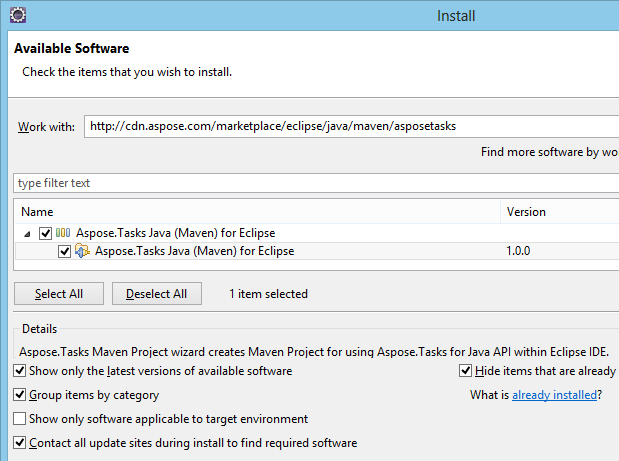Screen dimensions: 619x461
Task: Disable Group items by category
Action: pyautogui.click(x=21, y=395)
